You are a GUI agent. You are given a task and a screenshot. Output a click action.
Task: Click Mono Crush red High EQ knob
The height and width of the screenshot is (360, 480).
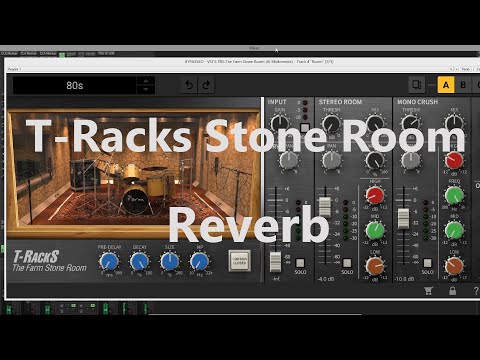454,160
